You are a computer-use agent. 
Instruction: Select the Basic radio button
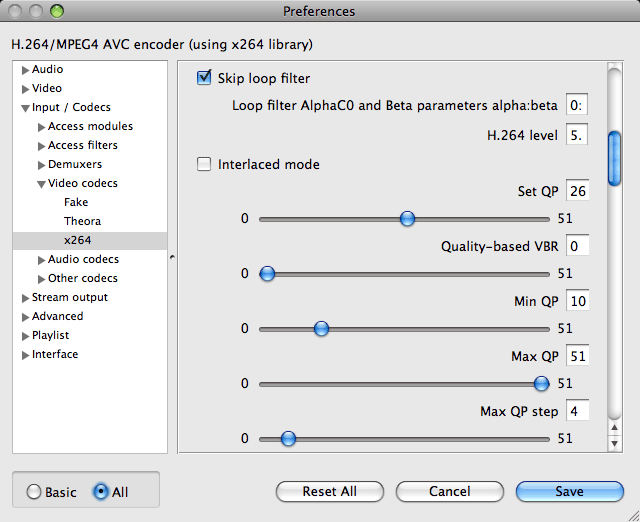(x=34, y=492)
